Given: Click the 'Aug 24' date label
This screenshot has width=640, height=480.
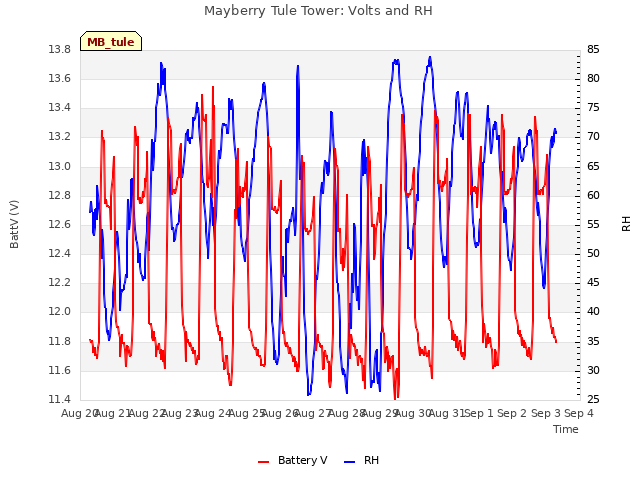Looking at the screenshot, I should pyautogui.click(x=213, y=413).
